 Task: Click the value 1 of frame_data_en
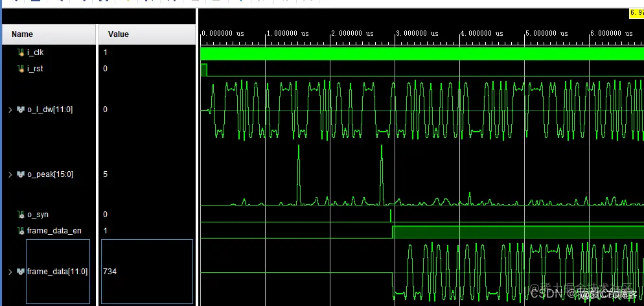(105, 231)
